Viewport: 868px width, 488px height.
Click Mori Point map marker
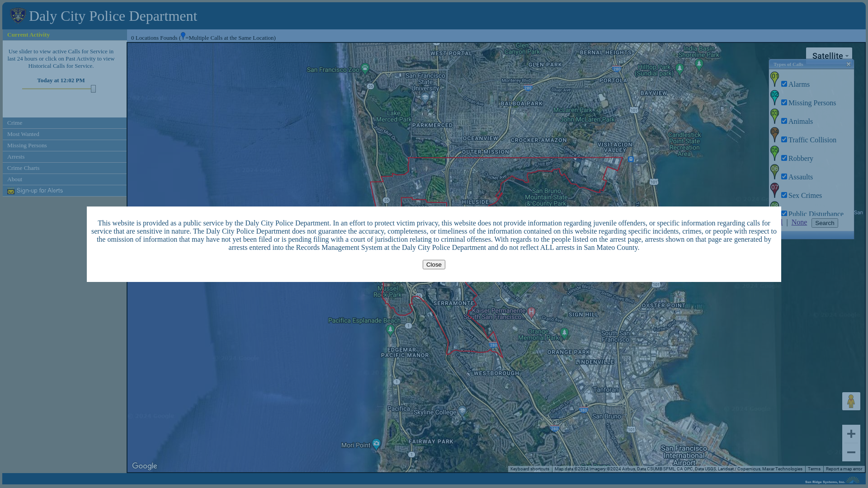376,444
